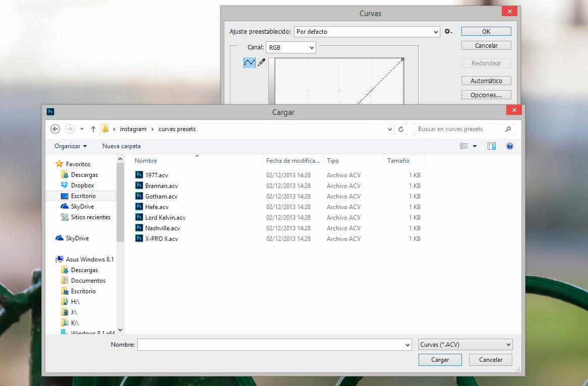Refresh the curves presets folder

pyautogui.click(x=401, y=129)
